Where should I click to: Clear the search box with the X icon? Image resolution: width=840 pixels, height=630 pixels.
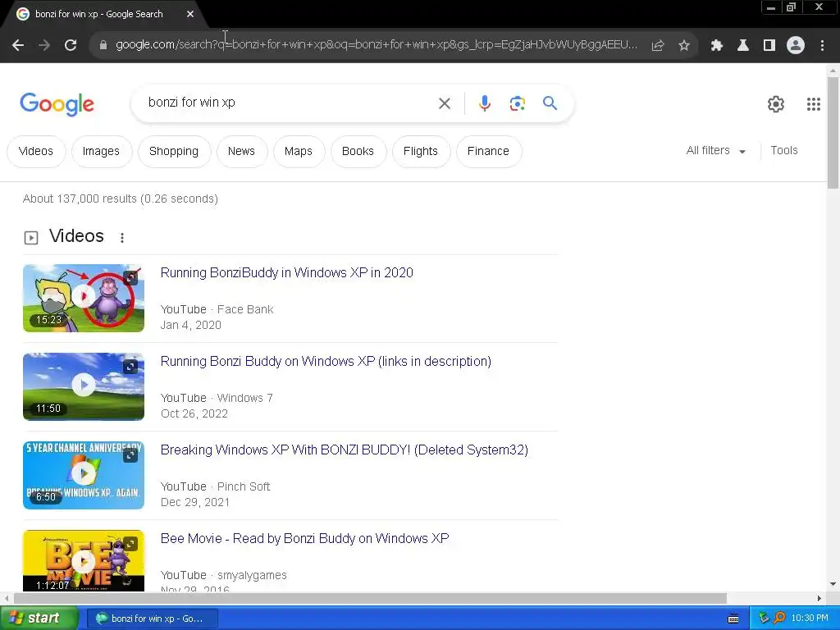445,103
